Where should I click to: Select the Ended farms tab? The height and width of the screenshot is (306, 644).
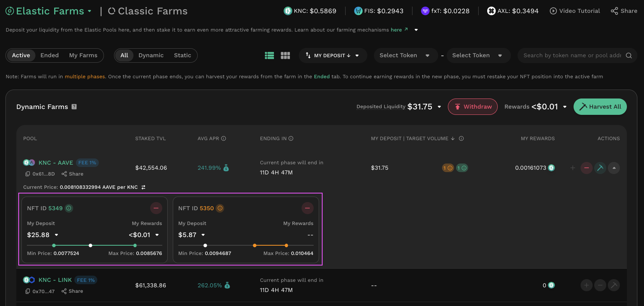click(x=49, y=55)
